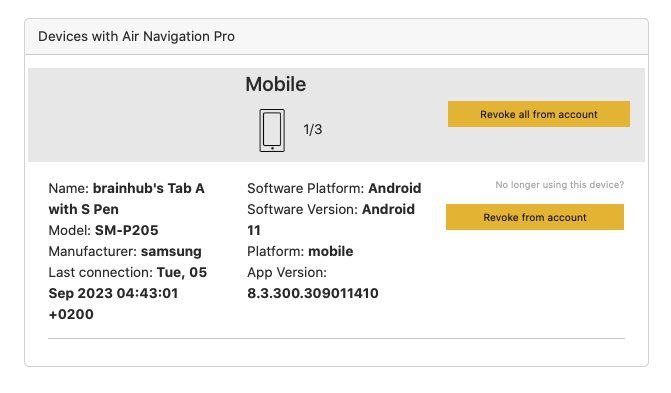
Task: Select the last connection date text
Action: pyautogui.click(x=128, y=293)
